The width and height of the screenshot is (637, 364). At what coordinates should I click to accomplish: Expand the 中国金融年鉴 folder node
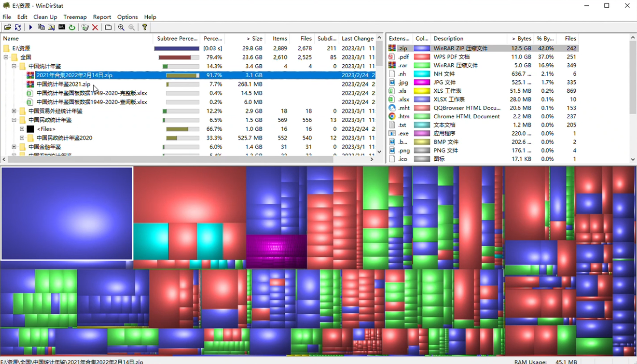pyautogui.click(x=14, y=147)
